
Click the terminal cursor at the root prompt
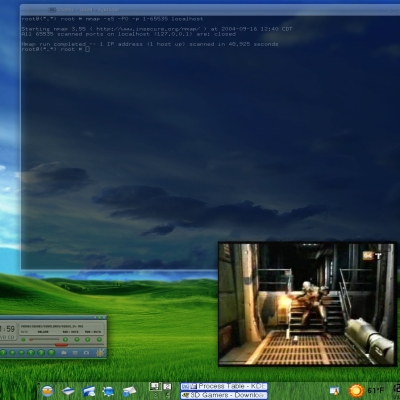point(87,49)
